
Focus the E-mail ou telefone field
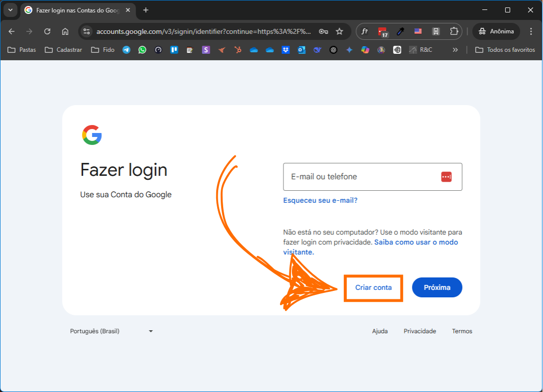(x=359, y=177)
